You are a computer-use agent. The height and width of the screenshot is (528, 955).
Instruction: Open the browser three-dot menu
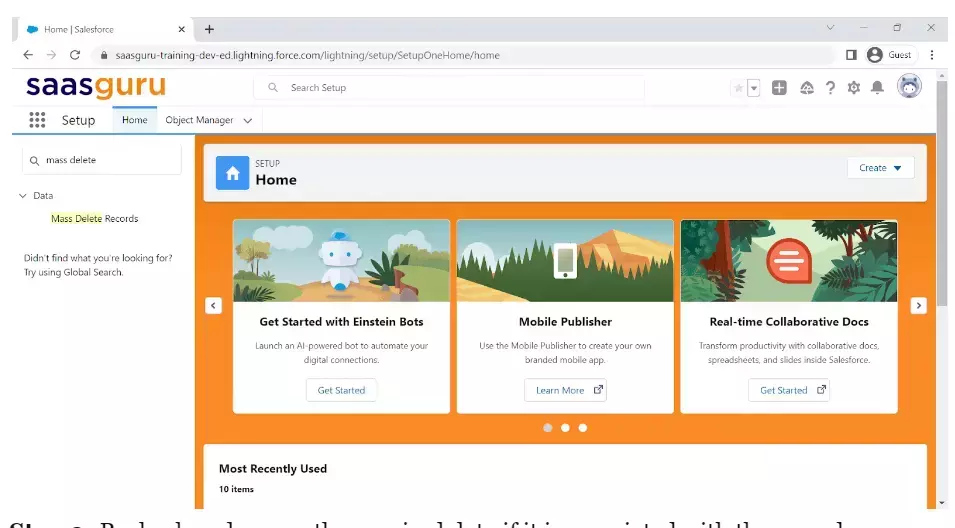tap(932, 55)
